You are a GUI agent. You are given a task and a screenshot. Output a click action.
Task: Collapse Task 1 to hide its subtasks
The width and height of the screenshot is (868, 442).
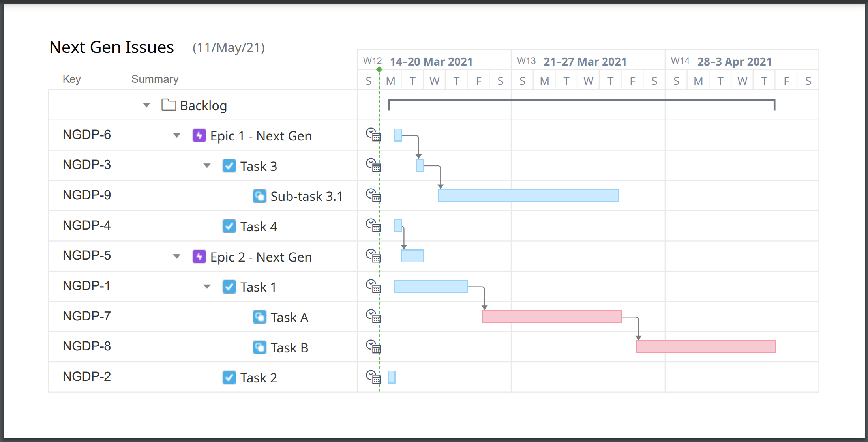click(x=207, y=287)
